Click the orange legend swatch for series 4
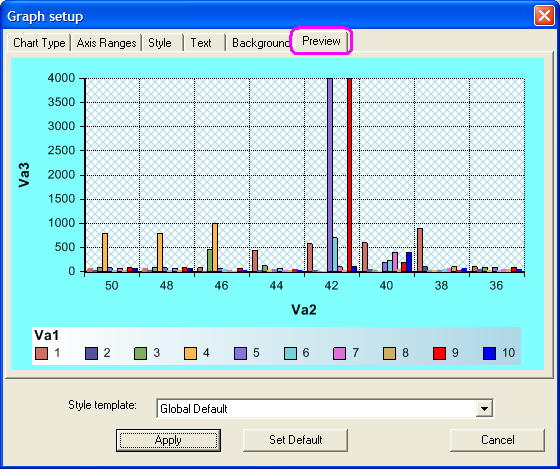 (x=190, y=353)
